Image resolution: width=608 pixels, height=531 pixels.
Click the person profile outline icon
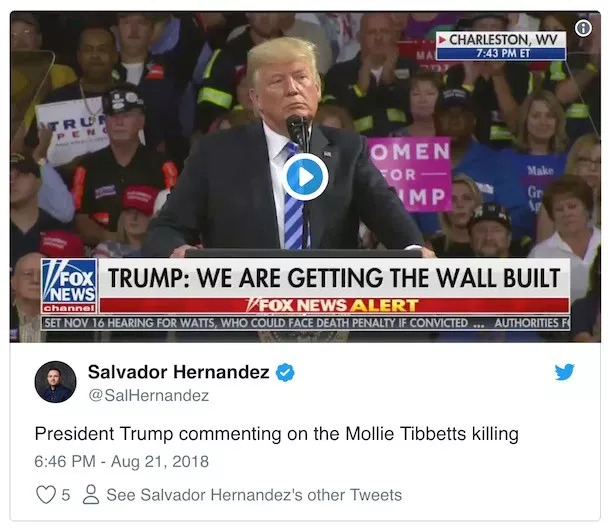pyautogui.click(x=91, y=494)
